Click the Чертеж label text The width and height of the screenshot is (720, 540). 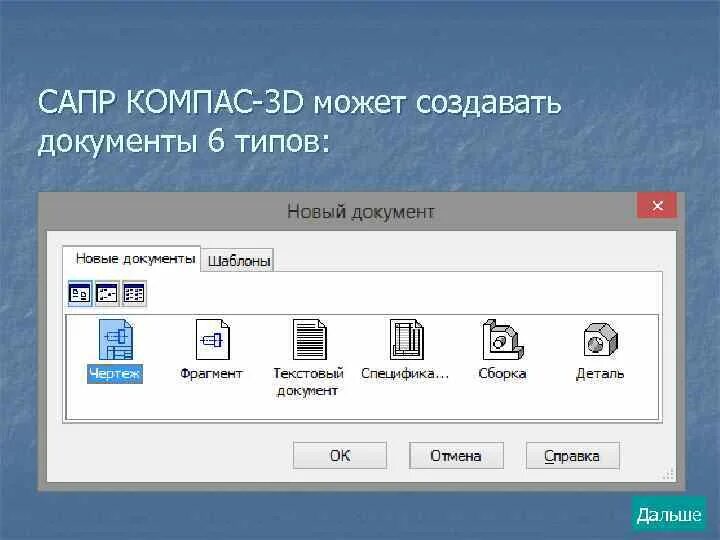coord(115,373)
